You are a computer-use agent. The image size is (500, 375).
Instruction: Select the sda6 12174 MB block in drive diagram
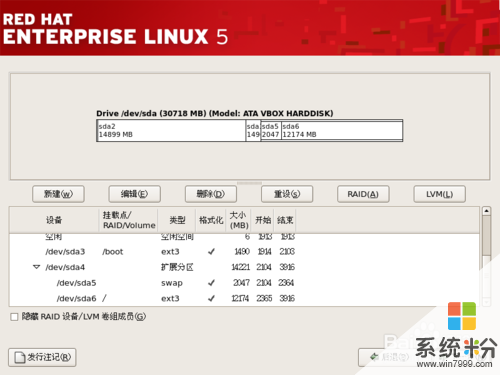(x=342, y=130)
